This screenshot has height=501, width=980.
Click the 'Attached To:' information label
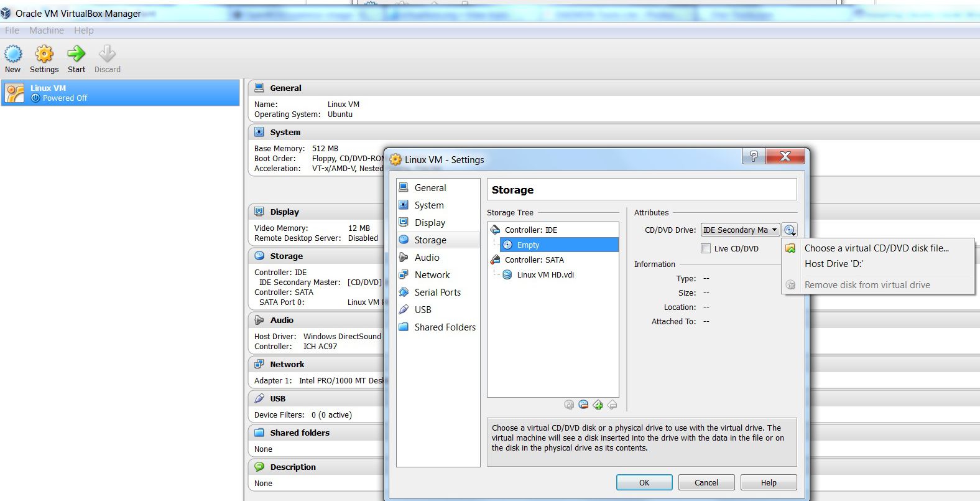[x=673, y=322]
